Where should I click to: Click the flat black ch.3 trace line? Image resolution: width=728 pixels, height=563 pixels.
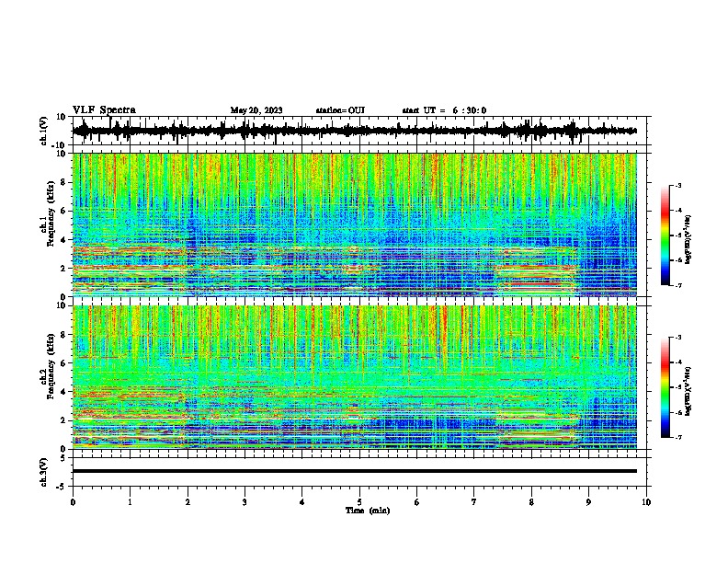click(x=354, y=471)
